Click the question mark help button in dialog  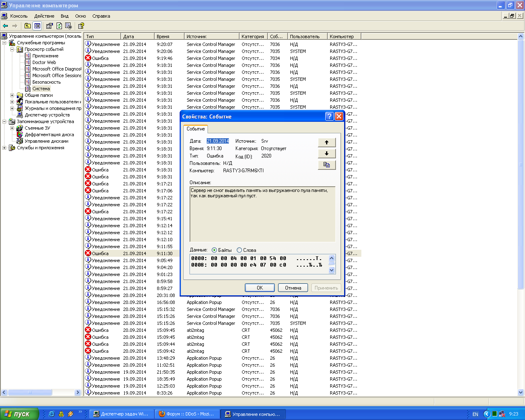329,116
